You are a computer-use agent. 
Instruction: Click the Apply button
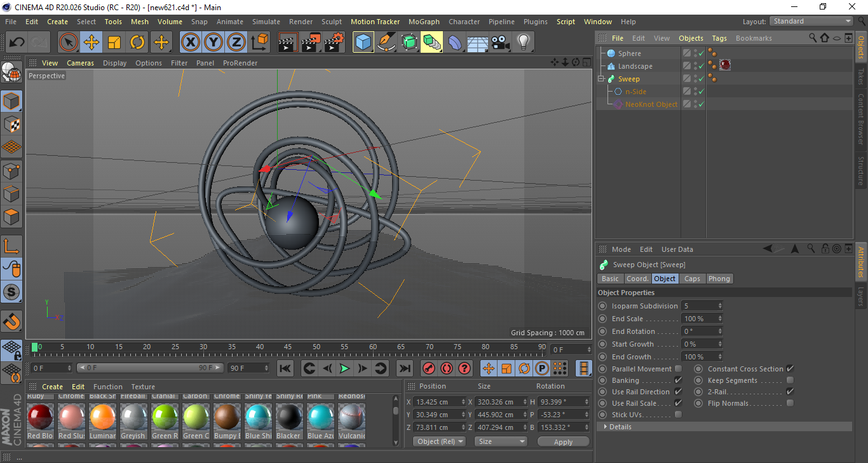563,441
